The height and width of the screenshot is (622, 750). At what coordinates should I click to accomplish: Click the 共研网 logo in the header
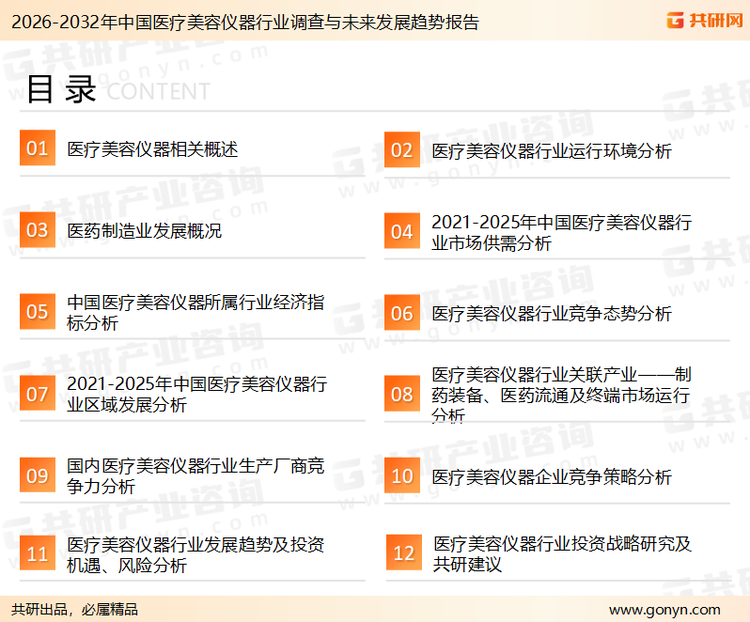(x=701, y=20)
